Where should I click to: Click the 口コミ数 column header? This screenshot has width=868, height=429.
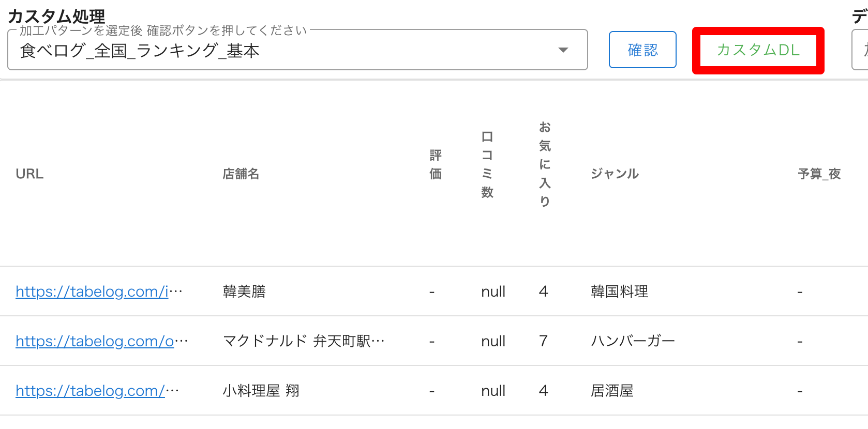[x=487, y=164]
